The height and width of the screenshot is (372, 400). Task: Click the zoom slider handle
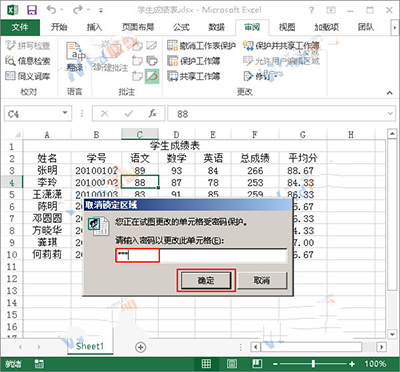(313, 364)
